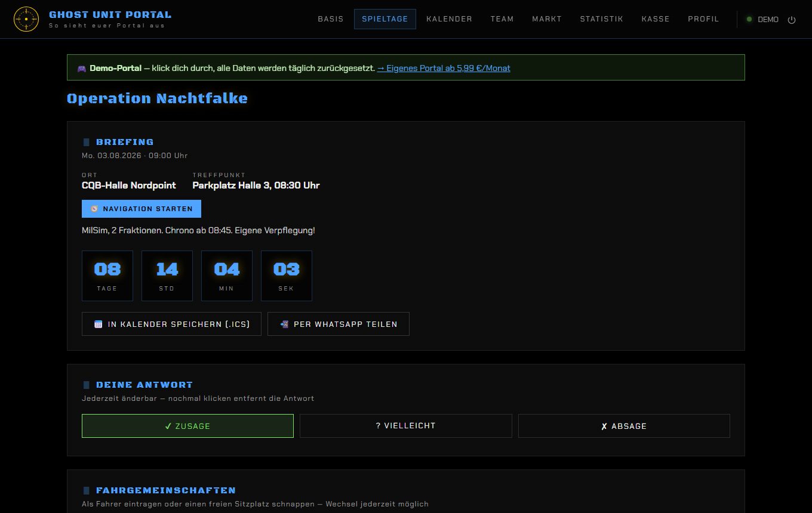
Task: Click the gamepad icon in the demo banner
Action: (x=82, y=69)
